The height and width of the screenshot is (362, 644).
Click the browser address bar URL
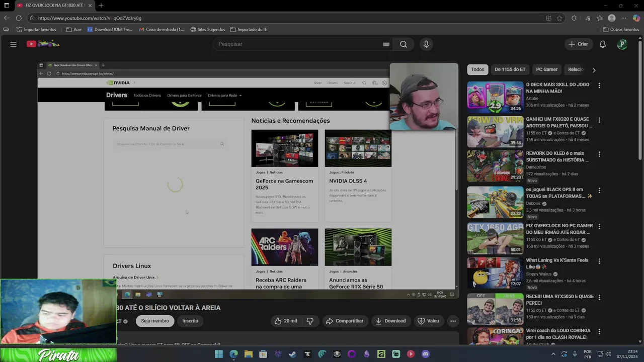coord(90,18)
